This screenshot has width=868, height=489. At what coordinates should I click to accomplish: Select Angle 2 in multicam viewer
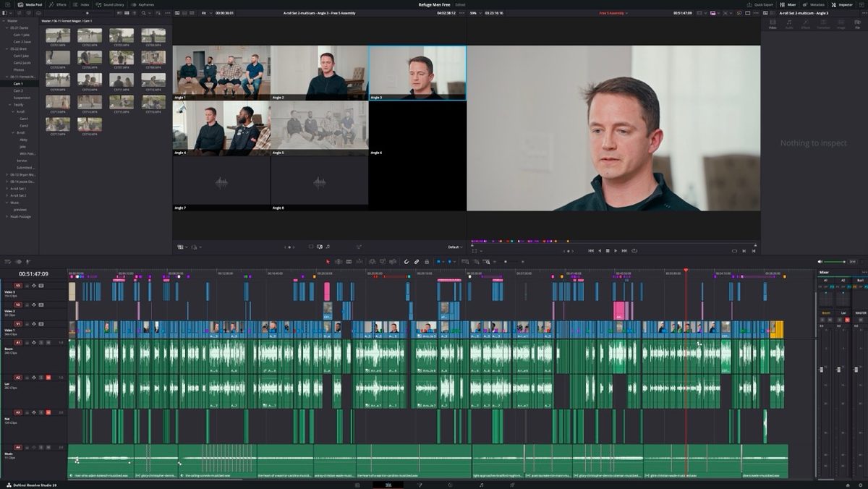tap(319, 73)
